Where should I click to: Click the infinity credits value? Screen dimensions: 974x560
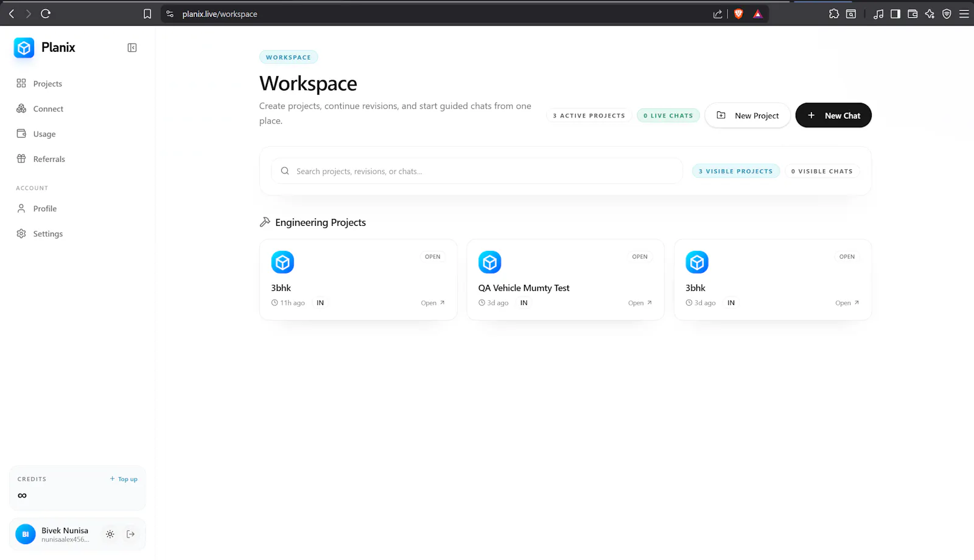pyautogui.click(x=23, y=495)
